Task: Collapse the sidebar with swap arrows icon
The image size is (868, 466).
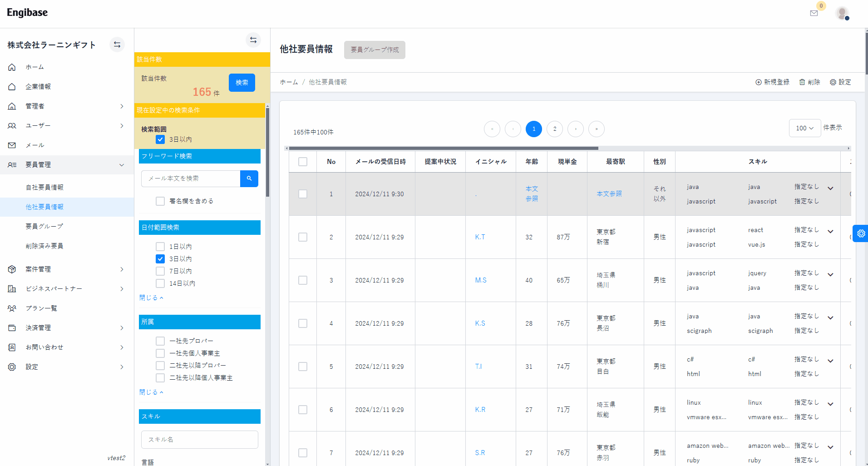Action: point(117,45)
